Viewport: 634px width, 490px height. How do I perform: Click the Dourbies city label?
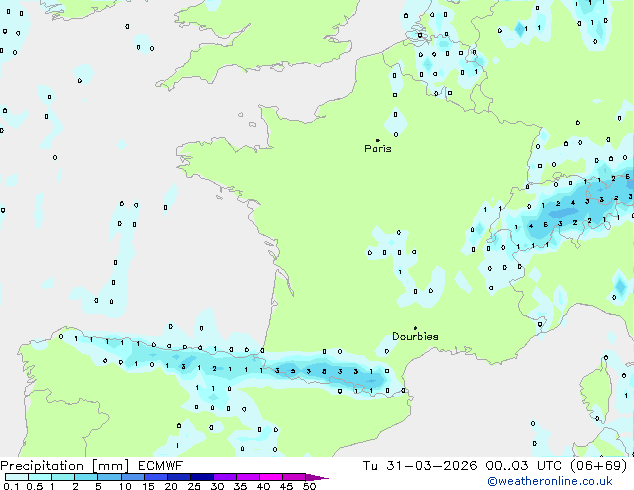(x=415, y=336)
